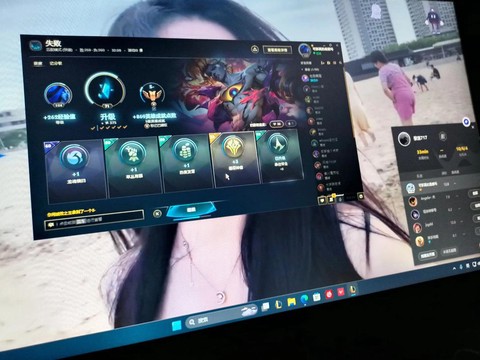Click the champion mastery crest emblem

pos(152,94)
